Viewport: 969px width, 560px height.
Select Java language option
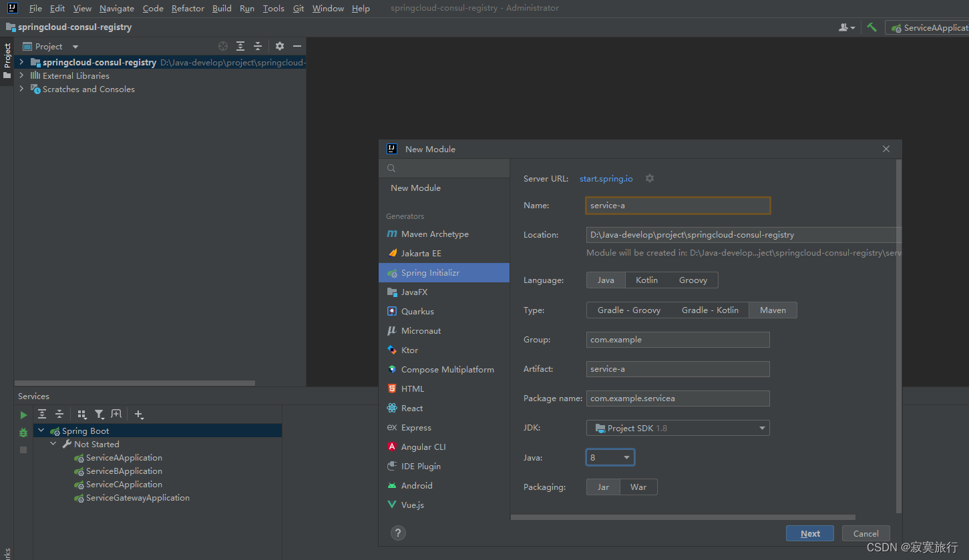606,280
